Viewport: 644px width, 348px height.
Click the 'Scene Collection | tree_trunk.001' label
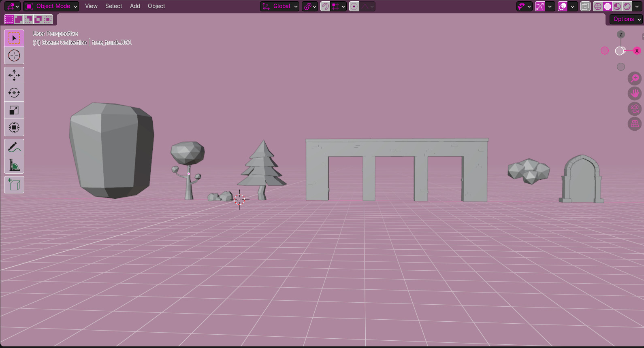87,42
